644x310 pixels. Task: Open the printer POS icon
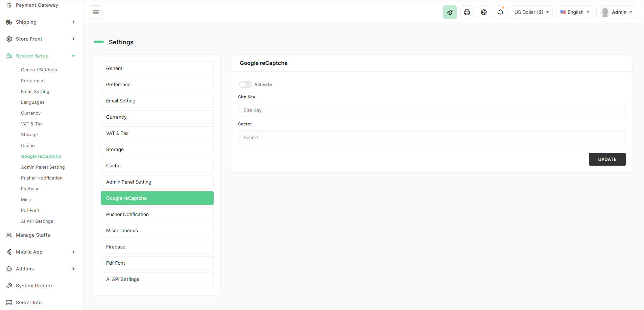(467, 12)
